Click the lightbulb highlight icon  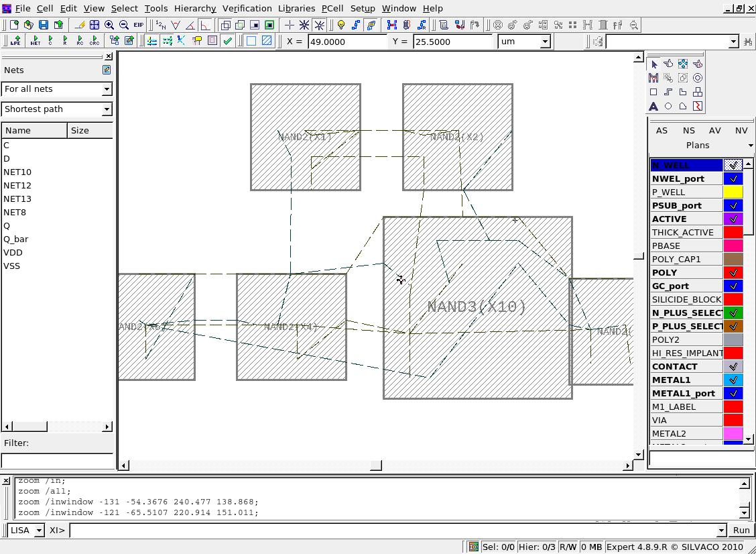[341, 25]
